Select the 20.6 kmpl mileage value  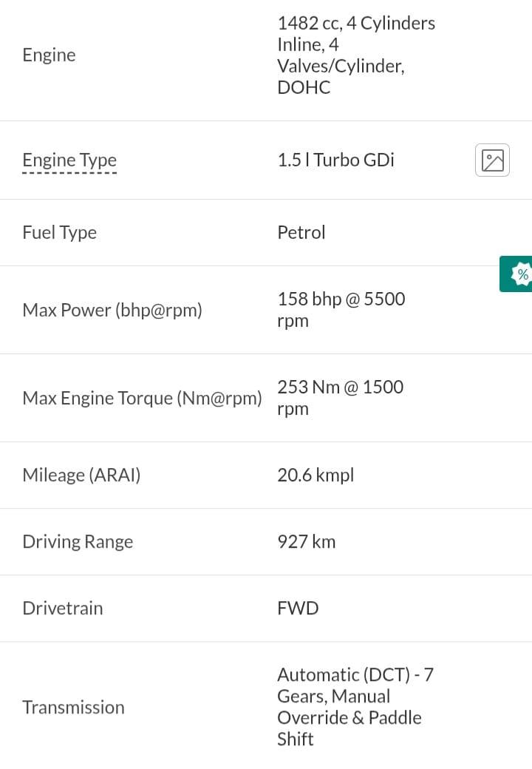(x=316, y=475)
